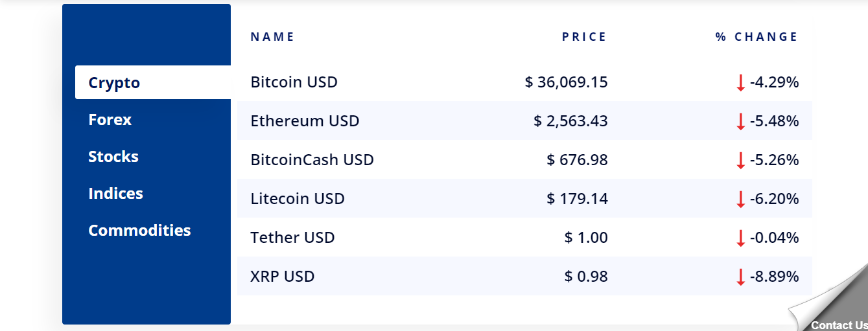
Task: Open the Bitcoin USD instrument
Action: [294, 82]
